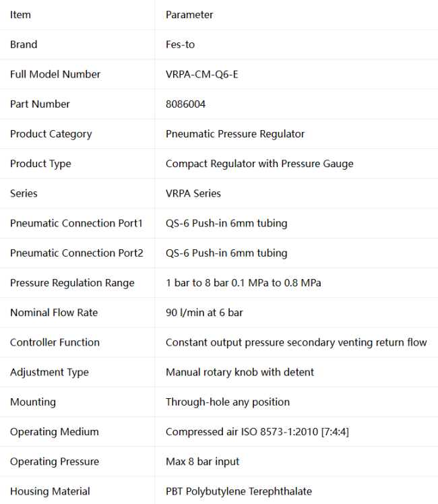Select model number VRPA-CM-Q6-E text
This screenshot has width=438, height=504.
point(201,74)
